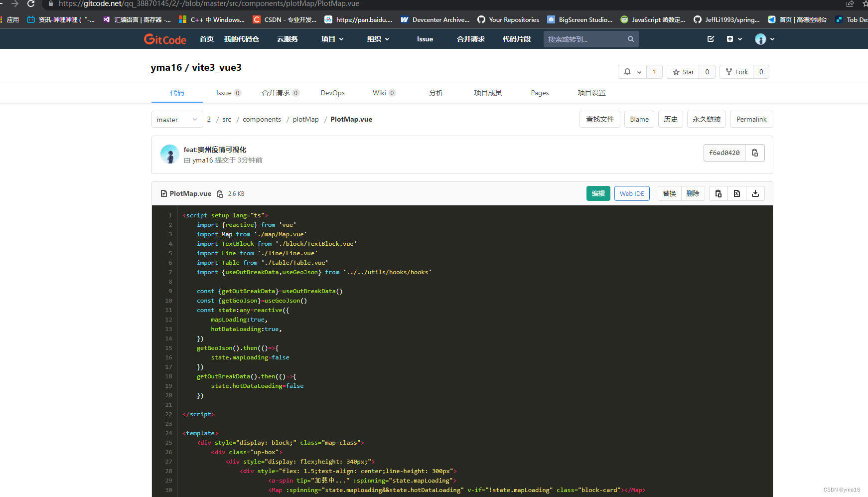
Task: Click the plotMap breadcrumb link
Action: pos(306,119)
